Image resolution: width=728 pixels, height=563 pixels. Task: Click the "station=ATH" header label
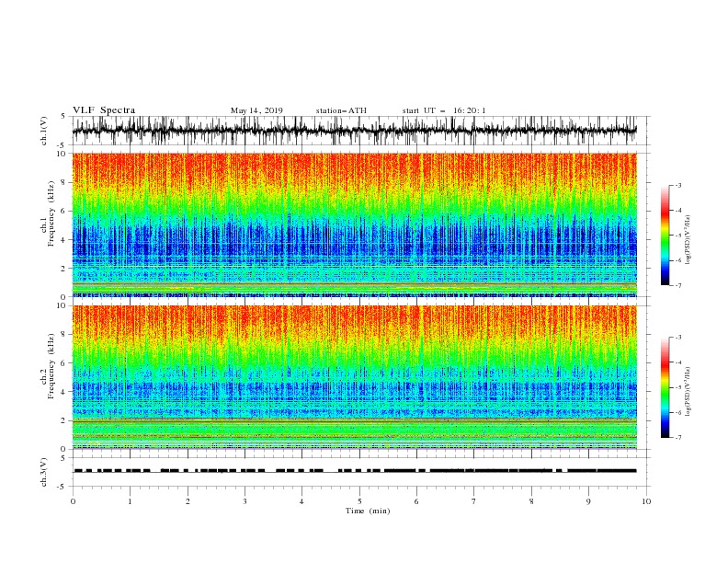[341, 110]
